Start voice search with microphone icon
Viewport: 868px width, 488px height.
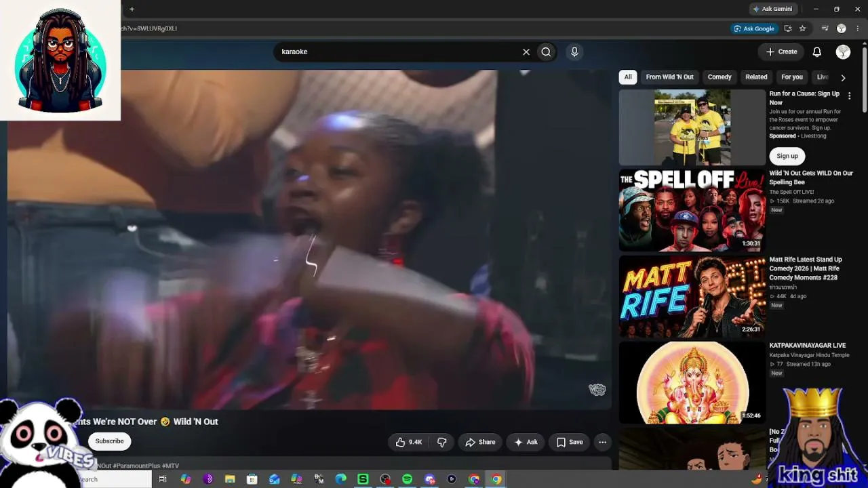[x=574, y=52]
